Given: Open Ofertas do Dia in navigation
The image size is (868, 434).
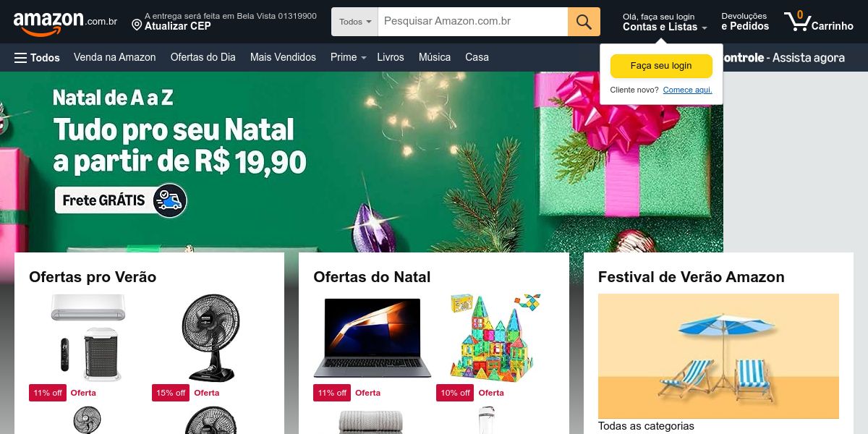Looking at the screenshot, I should [x=203, y=57].
